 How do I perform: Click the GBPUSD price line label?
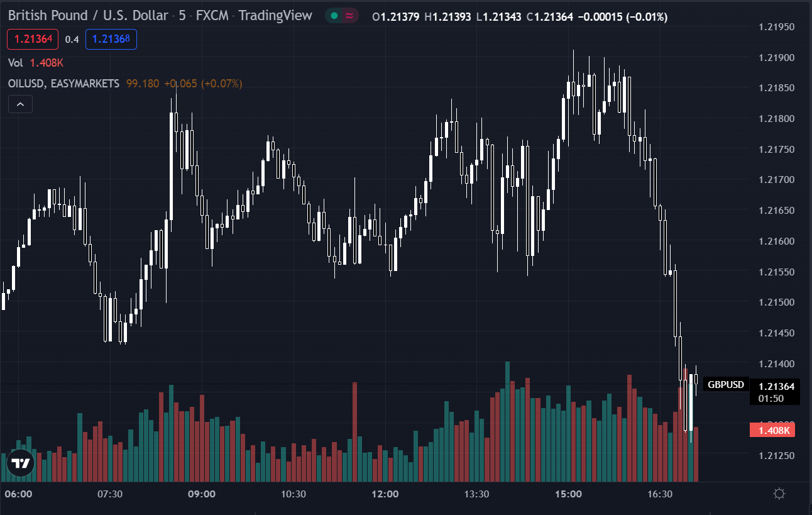click(x=725, y=385)
